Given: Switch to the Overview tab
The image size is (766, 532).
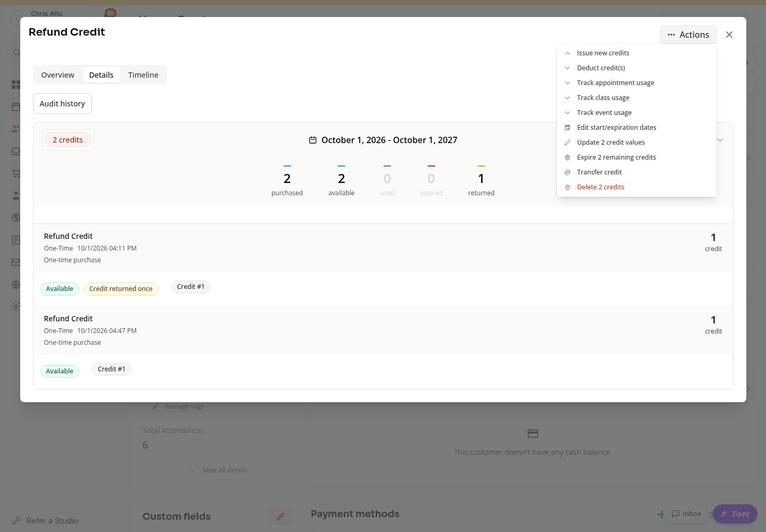Looking at the screenshot, I should pos(58,75).
